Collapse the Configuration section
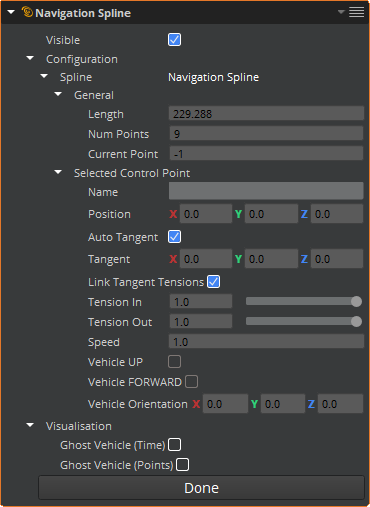Image resolution: width=370 pixels, height=507 pixels. (x=30, y=58)
